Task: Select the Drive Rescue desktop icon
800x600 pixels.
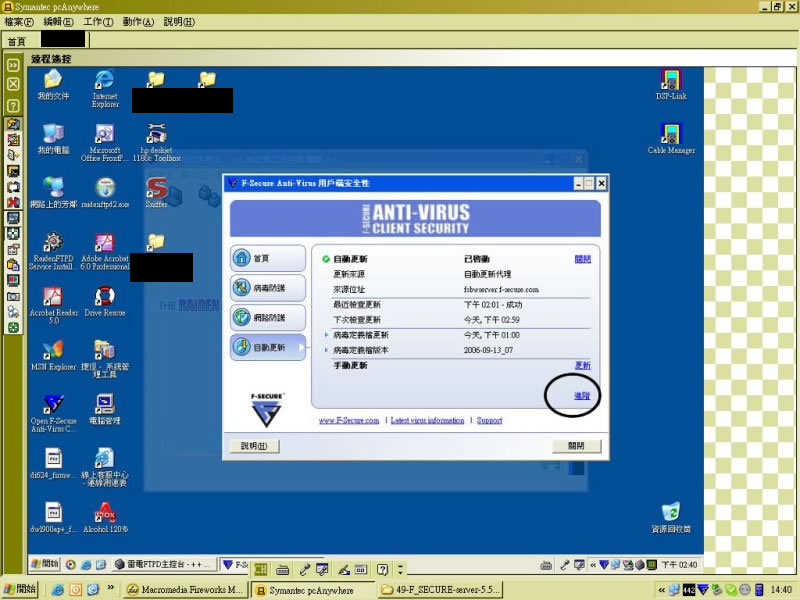Action: (x=105, y=302)
